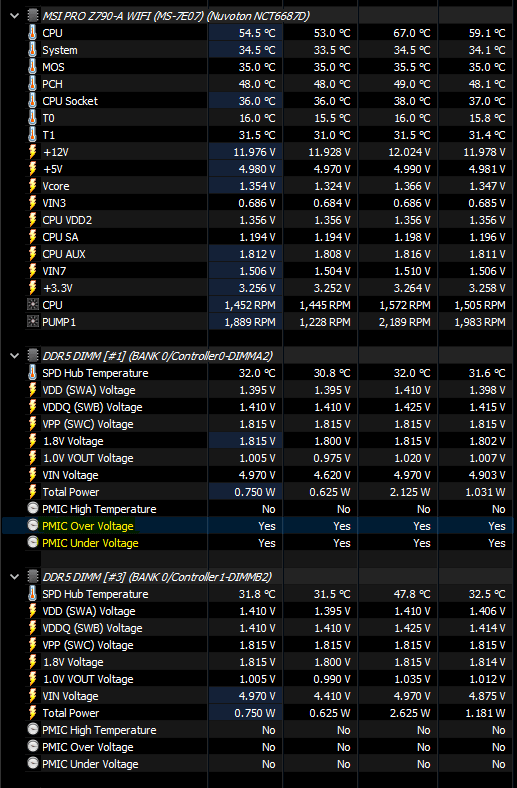The width and height of the screenshot is (517, 788).
Task: Click the clock icon next to PMIC Over Voltage in DIMM #1
Action: (x=33, y=526)
